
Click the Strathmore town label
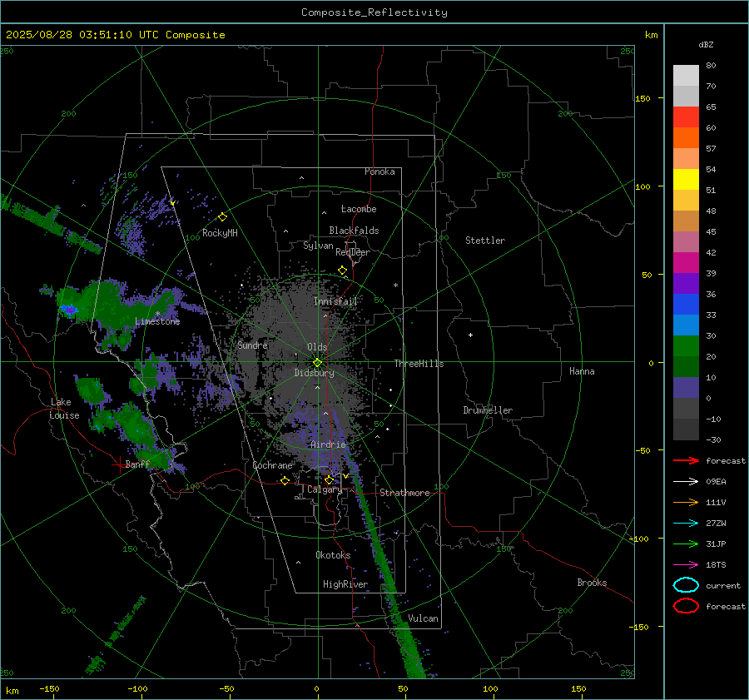(x=404, y=493)
